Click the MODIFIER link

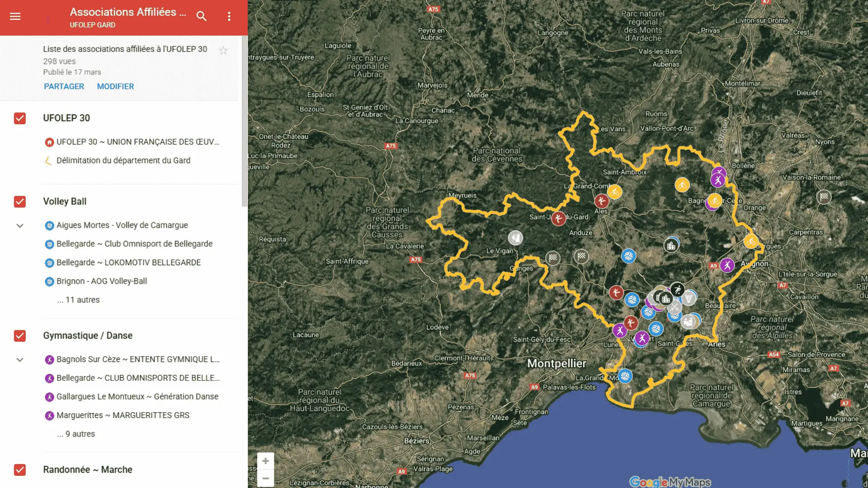coord(115,86)
